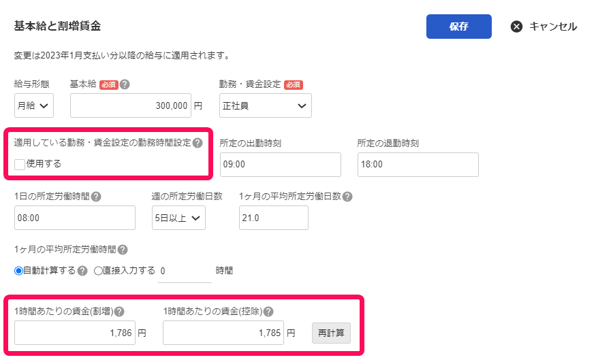The width and height of the screenshot is (598, 364).
Task: Click the direct-input hours field showing 0
Action: pyautogui.click(x=185, y=271)
